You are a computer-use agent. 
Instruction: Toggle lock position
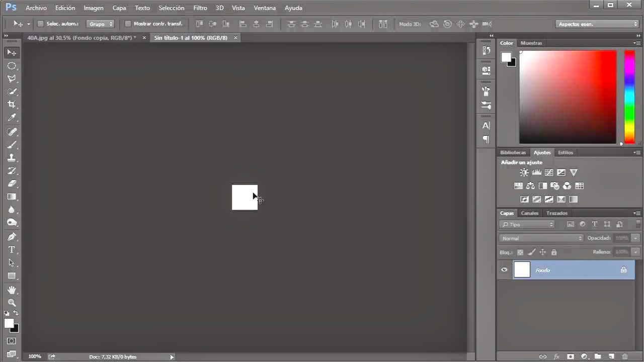click(x=542, y=252)
